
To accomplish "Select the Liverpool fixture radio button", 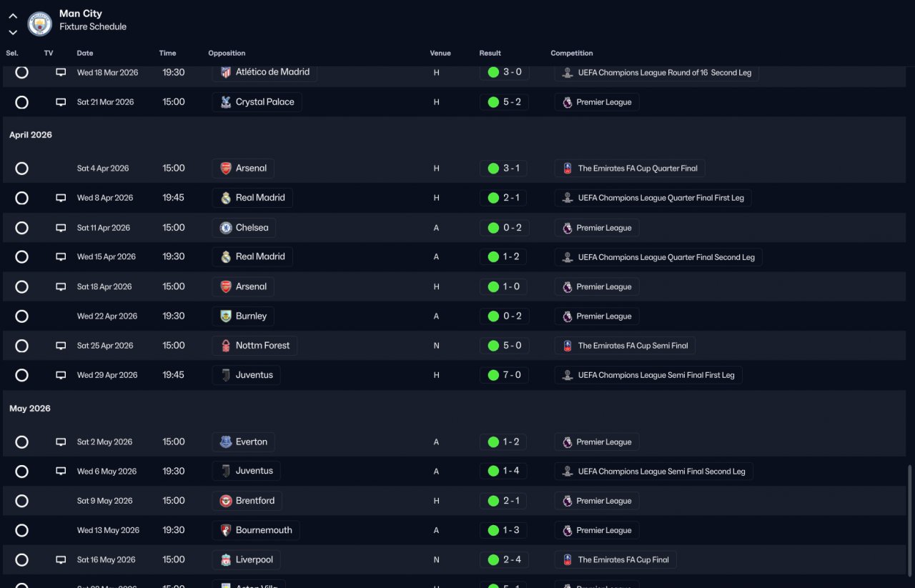I will point(22,560).
